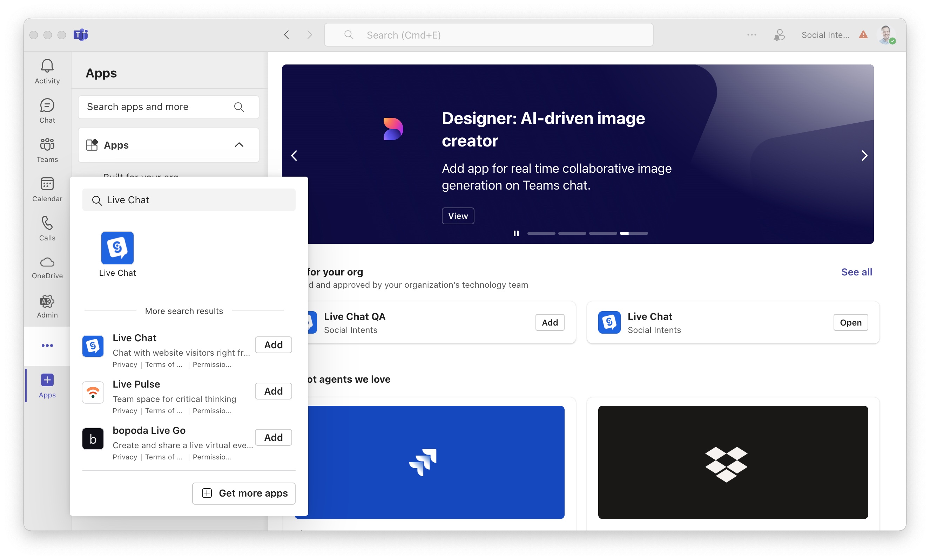The width and height of the screenshot is (930, 560).
Task: Open Privacy link under Live Chat
Action: click(124, 364)
